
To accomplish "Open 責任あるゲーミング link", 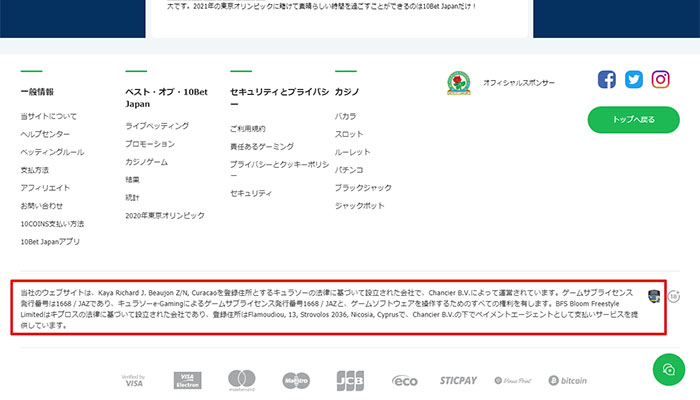I will click(262, 146).
